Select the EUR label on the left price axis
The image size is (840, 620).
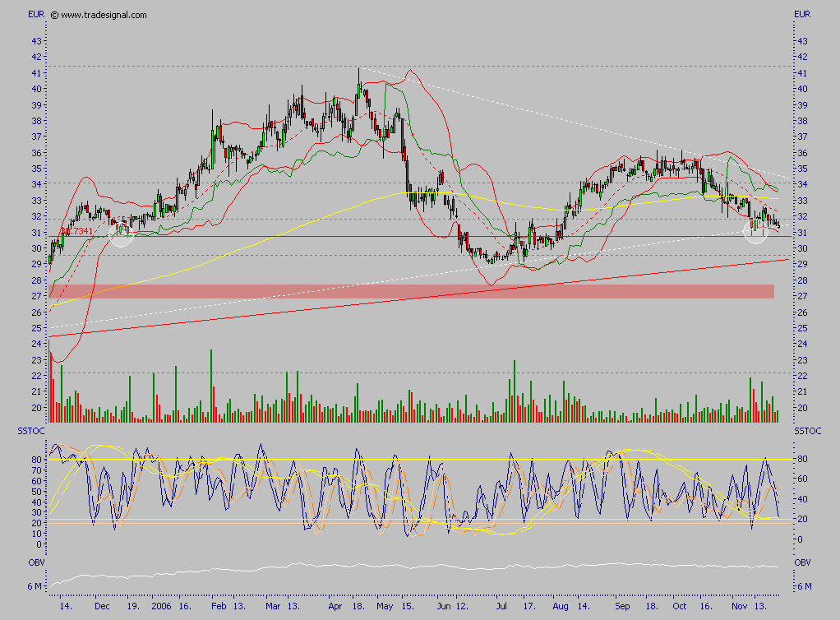[36, 15]
